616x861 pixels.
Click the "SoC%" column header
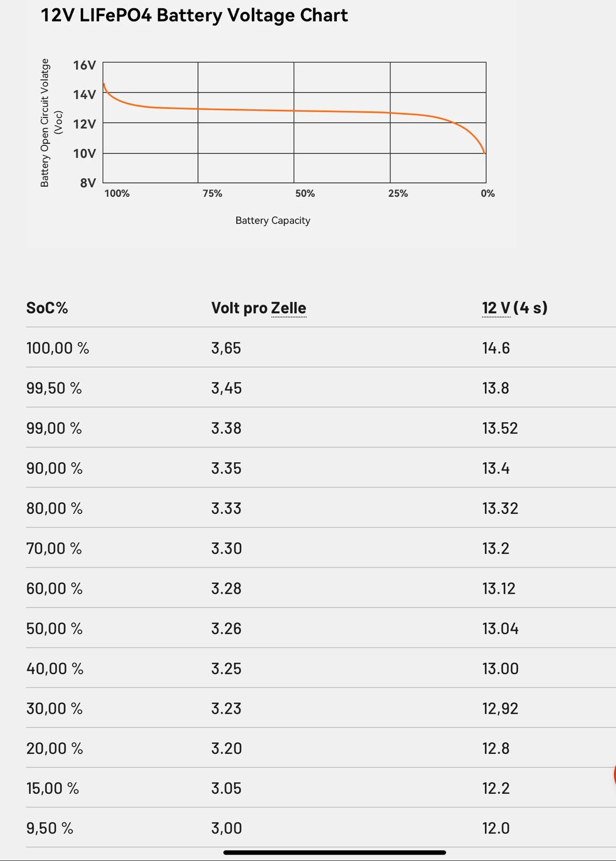point(47,308)
